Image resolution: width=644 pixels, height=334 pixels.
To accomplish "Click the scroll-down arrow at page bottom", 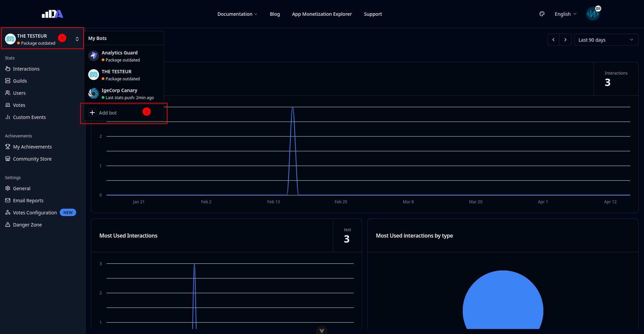I will click(x=321, y=331).
